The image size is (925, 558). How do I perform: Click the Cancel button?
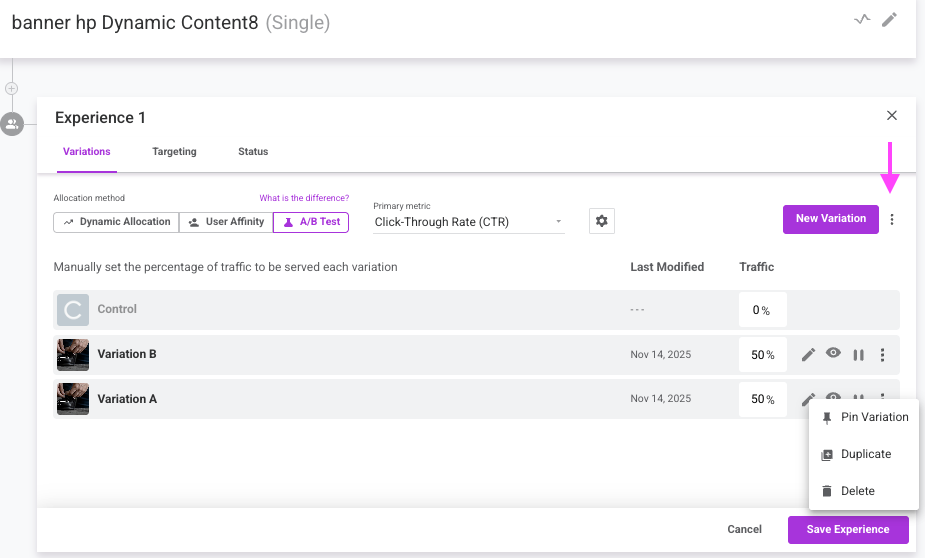pyautogui.click(x=744, y=529)
